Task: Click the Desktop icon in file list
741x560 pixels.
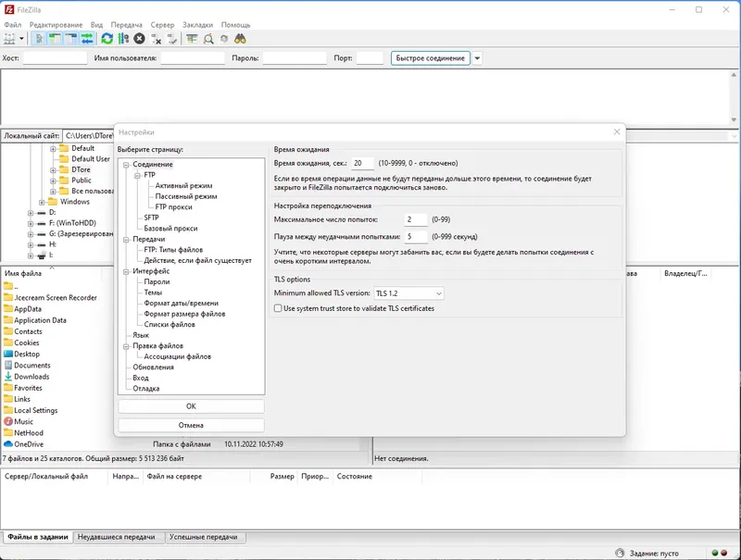Action: coord(8,354)
